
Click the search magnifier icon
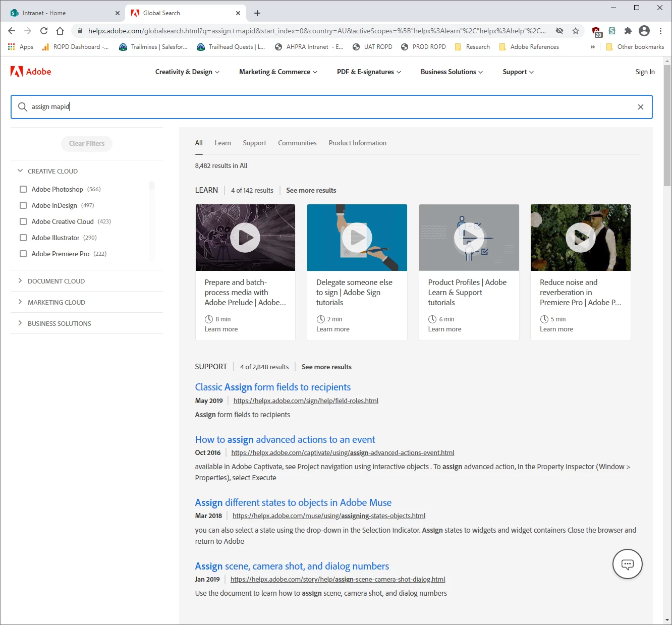(23, 107)
